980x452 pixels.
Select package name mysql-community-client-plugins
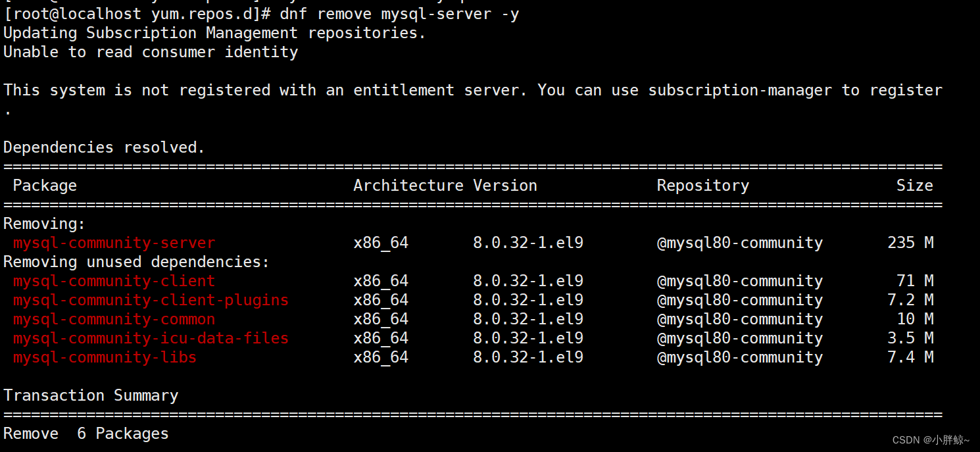pyautogui.click(x=151, y=300)
